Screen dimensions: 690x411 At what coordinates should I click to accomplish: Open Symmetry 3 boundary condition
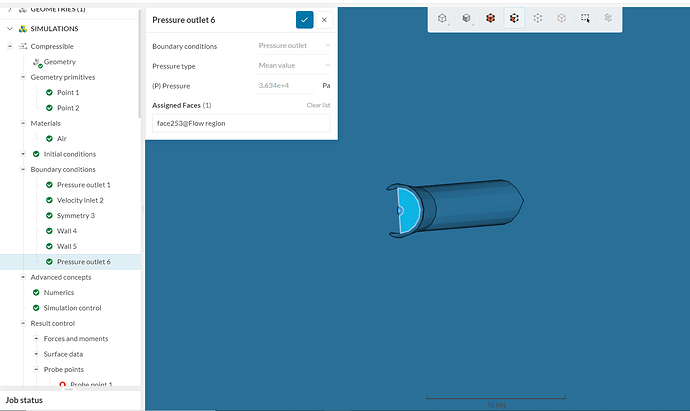point(76,216)
